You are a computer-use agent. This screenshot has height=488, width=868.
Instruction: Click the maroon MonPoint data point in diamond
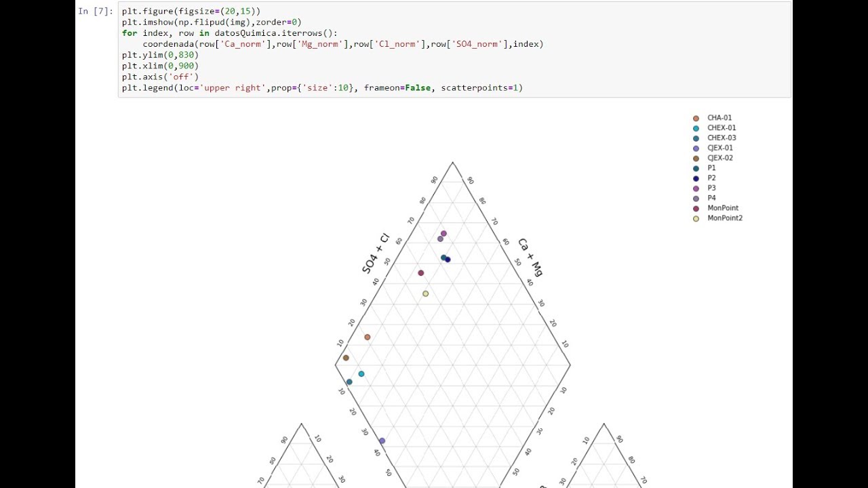[x=421, y=273]
